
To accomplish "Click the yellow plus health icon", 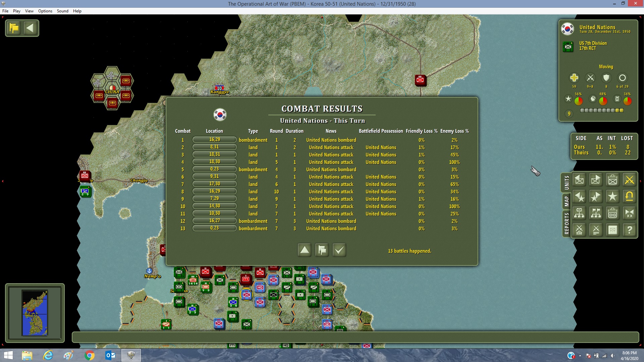I will [574, 78].
